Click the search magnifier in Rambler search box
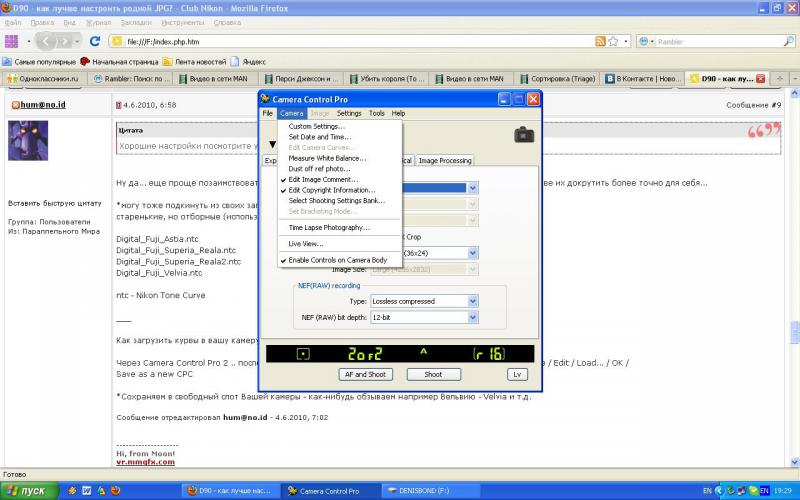Image resolution: width=800 pixels, height=500 pixels. click(x=788, y=41)
